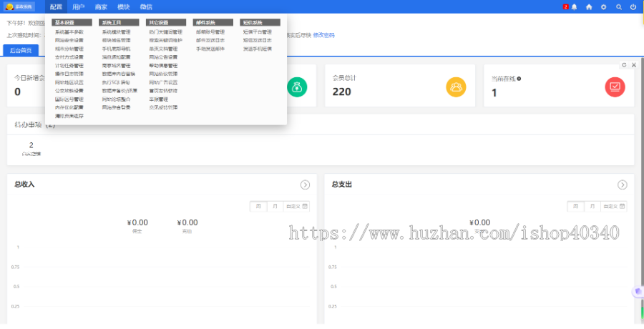Select 周 button in 总收入 chart
This screenshot has width=644, height=329.
258,206
